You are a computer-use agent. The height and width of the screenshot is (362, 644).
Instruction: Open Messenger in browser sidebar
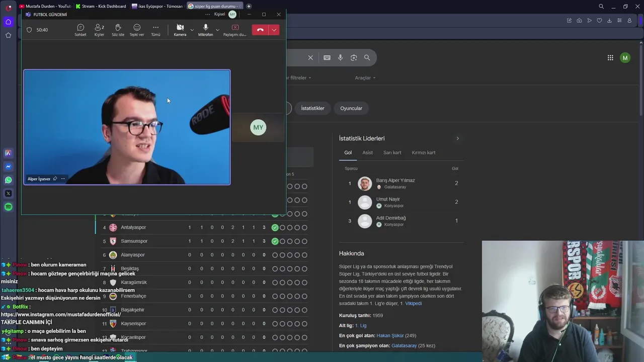(8, 166)
